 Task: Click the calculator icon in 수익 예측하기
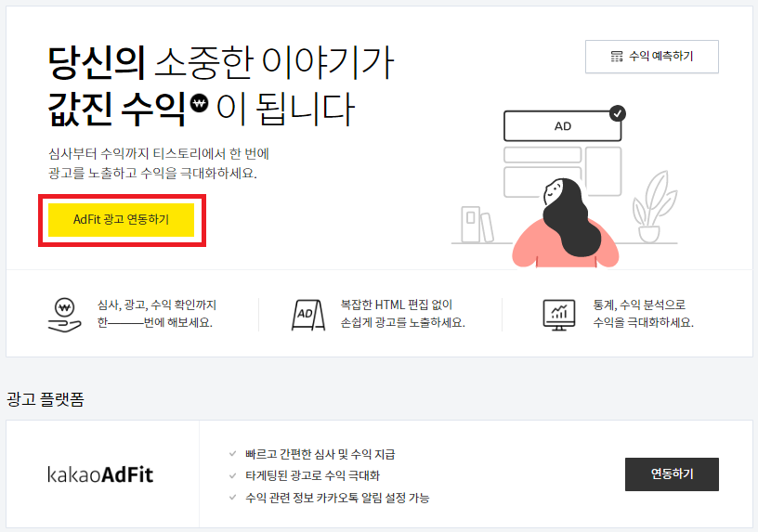617,57
